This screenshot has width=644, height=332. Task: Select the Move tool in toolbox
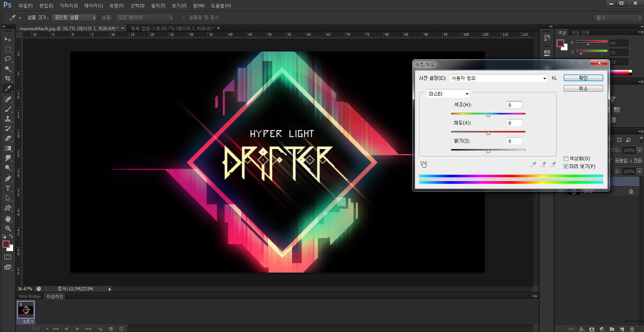point(8,39)
